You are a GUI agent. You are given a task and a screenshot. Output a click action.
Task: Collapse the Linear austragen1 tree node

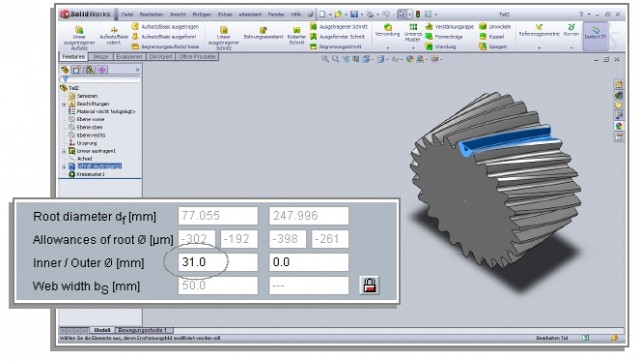pos(64,151)
